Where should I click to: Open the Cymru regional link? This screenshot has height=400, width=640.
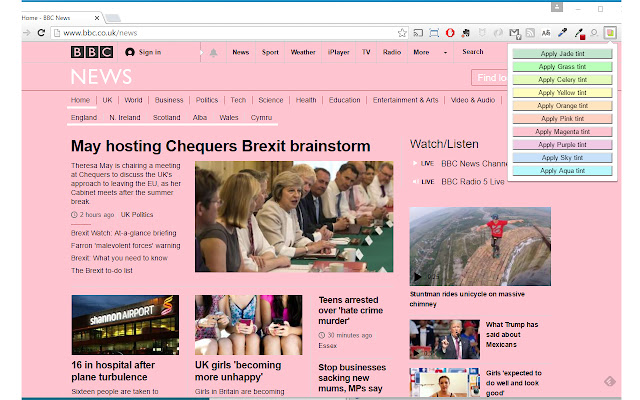(x=261, y=118)
